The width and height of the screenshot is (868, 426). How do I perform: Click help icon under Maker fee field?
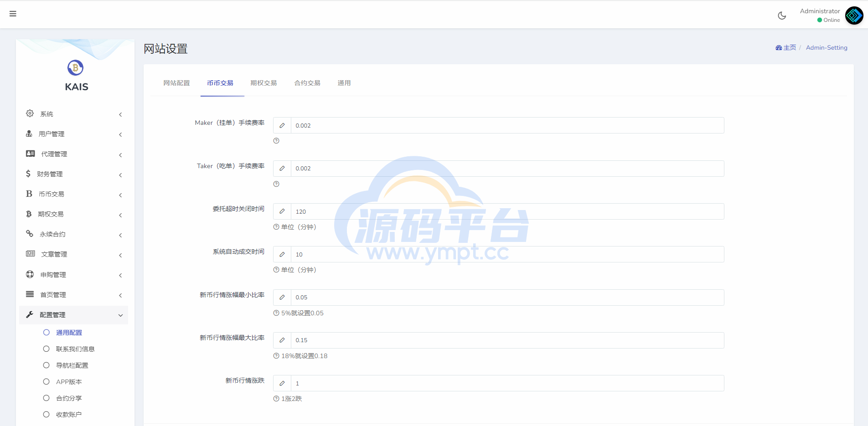(276, 141)
